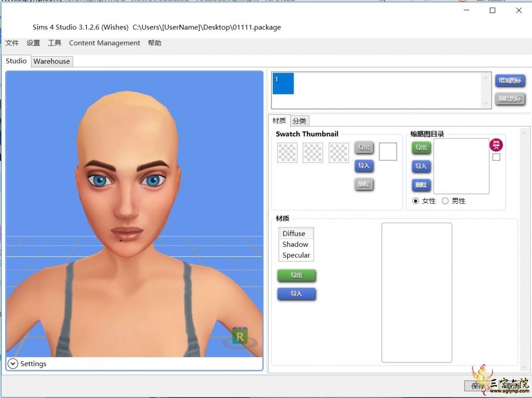Click the green 导出 button in 缩略图目录

(421, 147)
